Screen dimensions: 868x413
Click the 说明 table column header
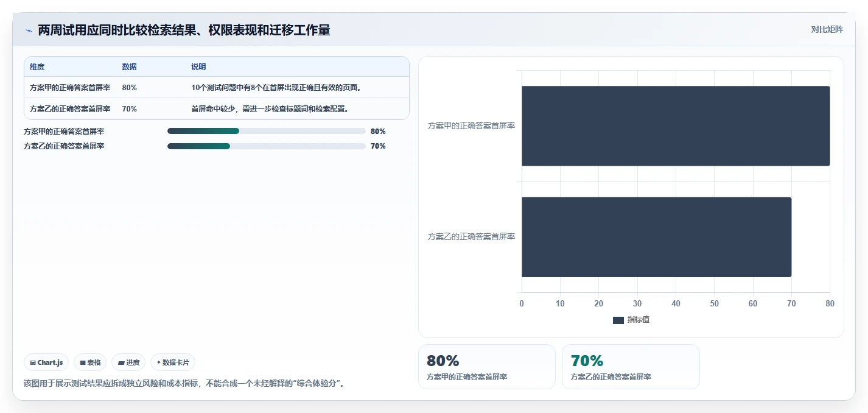point(199,67)
